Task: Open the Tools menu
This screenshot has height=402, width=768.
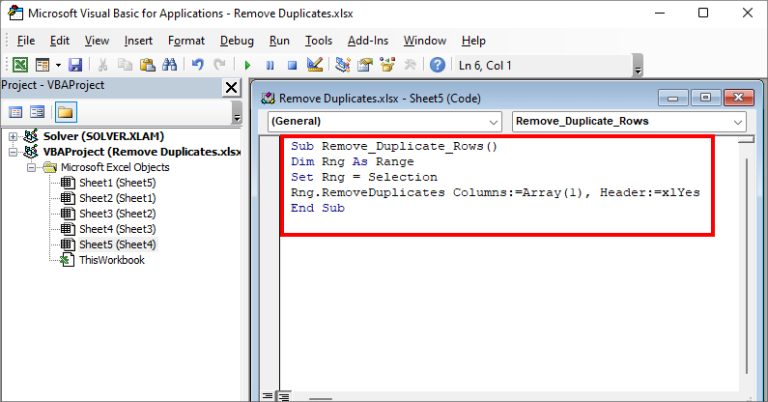Action: tap(318, 41)
